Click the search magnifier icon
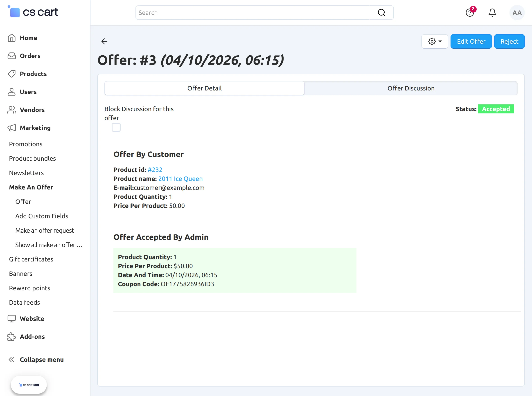532x396 pixels. [381, 13]
